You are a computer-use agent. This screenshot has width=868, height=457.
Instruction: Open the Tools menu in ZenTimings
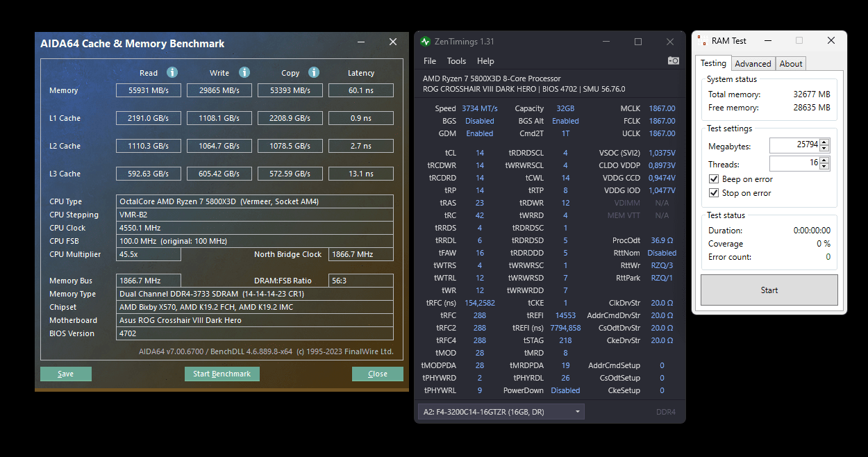click(x=456, y=61)
